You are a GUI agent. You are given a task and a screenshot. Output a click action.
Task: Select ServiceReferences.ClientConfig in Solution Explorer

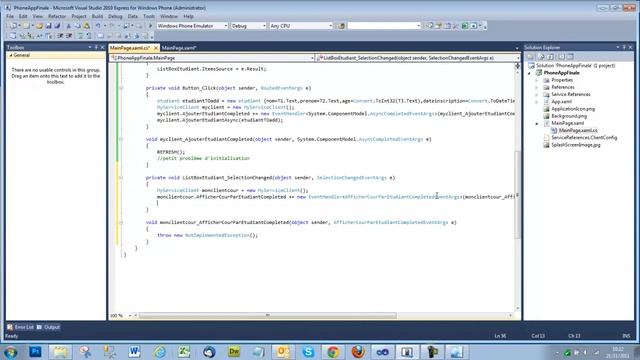(584, 138)
